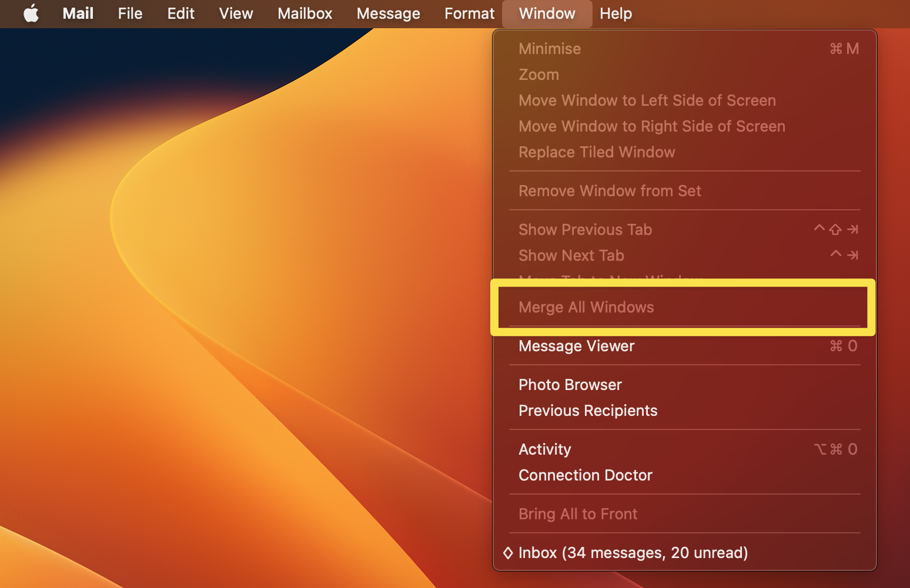
Task: Select Remove Window from Set
Action: [x=610, y=190]
